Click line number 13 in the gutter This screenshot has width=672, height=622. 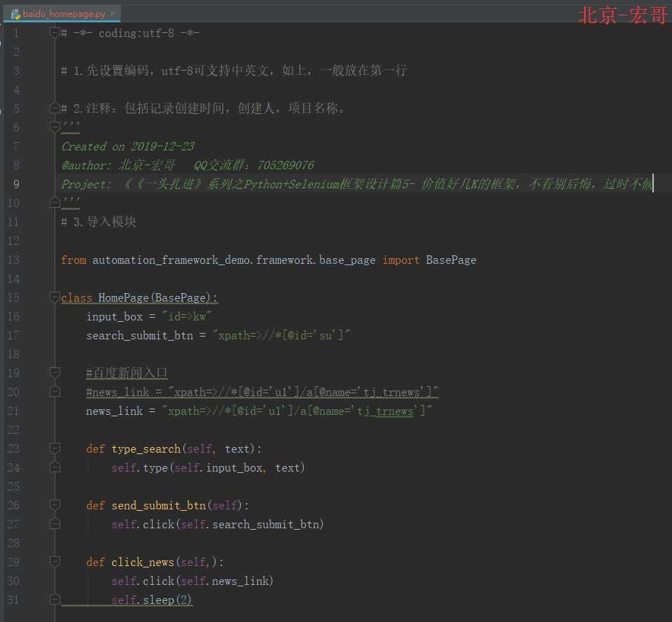(13, 260)
